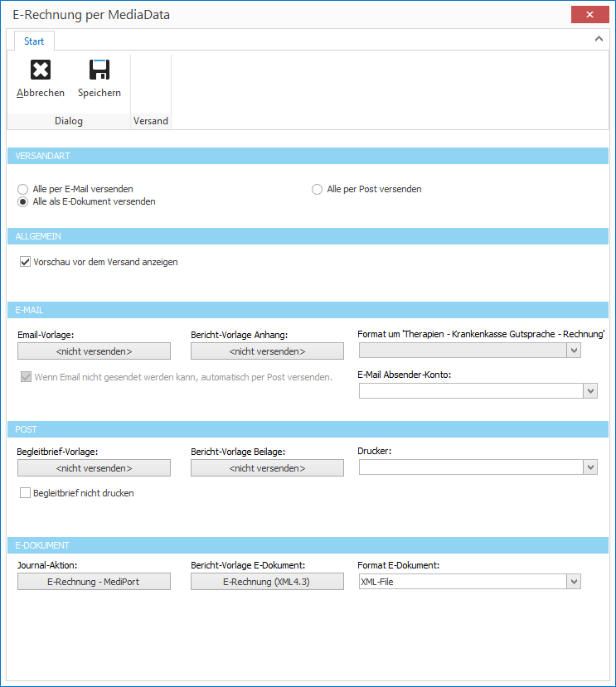Click the Bericht-Vorlage Anhang button

click(267, 351)
